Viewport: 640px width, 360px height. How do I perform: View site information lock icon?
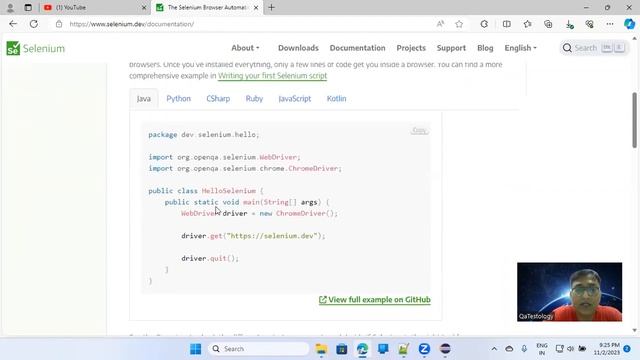tap(59, 24)
